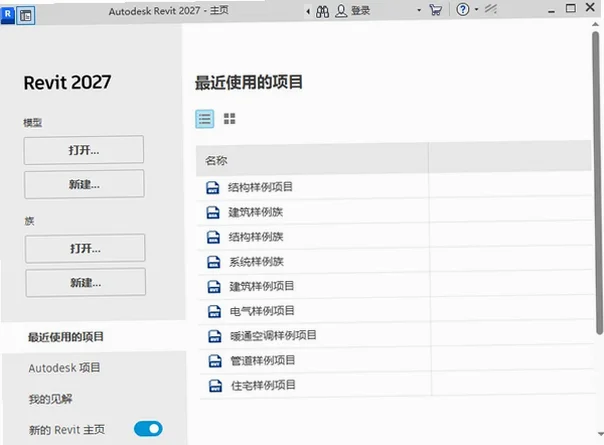Image resolution: width=604 pixels, height=445 pixels.
Task: Open 住宅样例项目 from the list
Action: click(263, 385)
